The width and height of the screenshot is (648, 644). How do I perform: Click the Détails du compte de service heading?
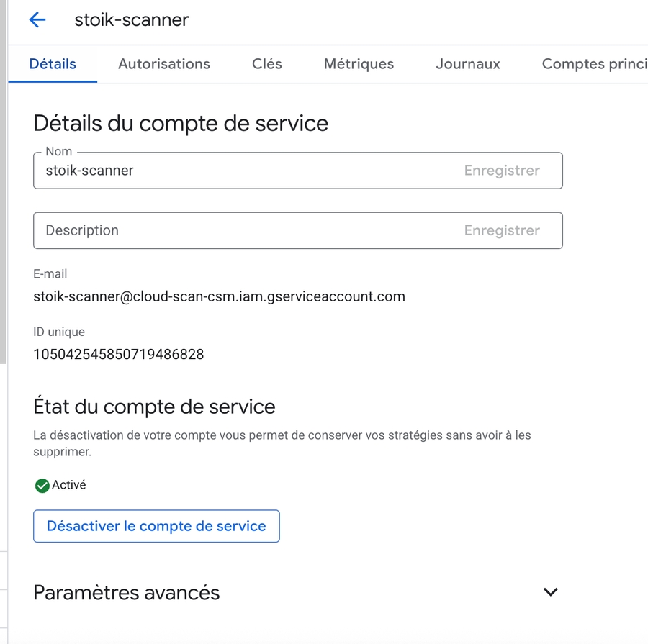pos(181,124)
